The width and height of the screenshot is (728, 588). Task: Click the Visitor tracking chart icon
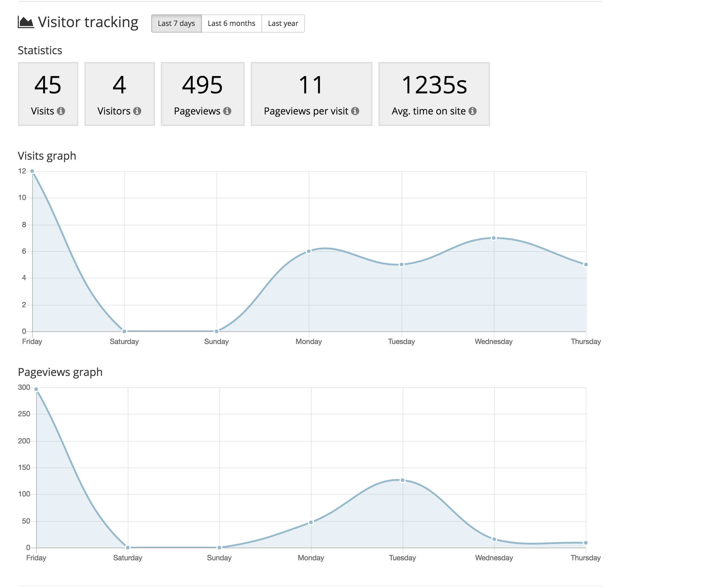(x=26, y=23)
